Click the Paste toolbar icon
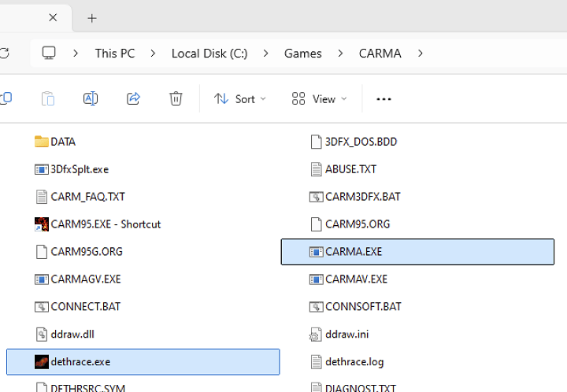The width and height of the screenshot is (567, 392). [48, 98]
